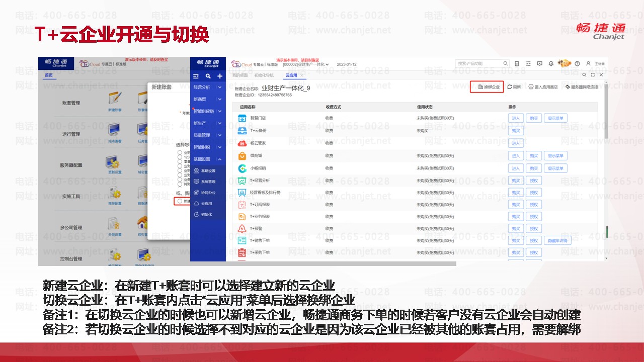Click the calculator icon in top bar
Screen dimensions: 644x362
coord(517,64)
